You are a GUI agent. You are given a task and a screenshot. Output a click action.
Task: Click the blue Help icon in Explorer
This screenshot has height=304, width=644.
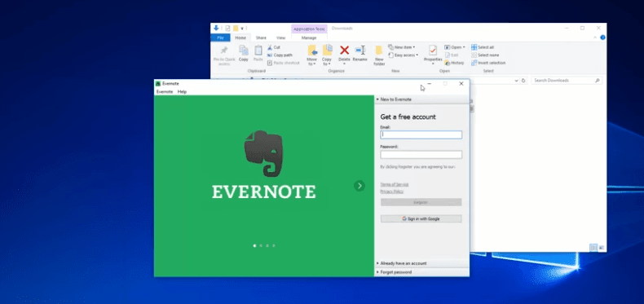602,37
